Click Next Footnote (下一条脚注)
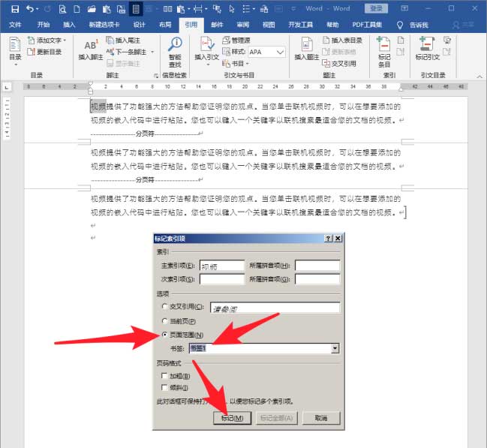 point(126,52)
